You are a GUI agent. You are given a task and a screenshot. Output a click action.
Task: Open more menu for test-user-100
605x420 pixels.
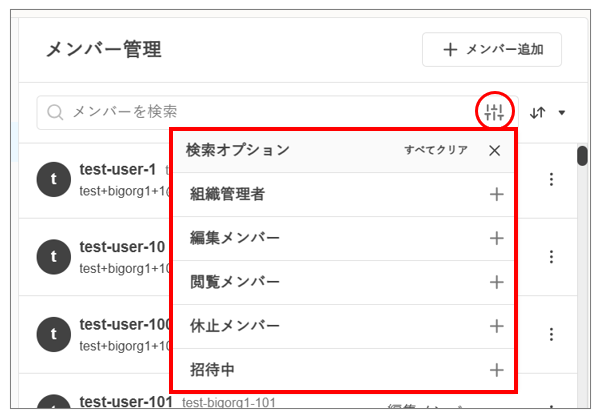click(x=551, y=335)
